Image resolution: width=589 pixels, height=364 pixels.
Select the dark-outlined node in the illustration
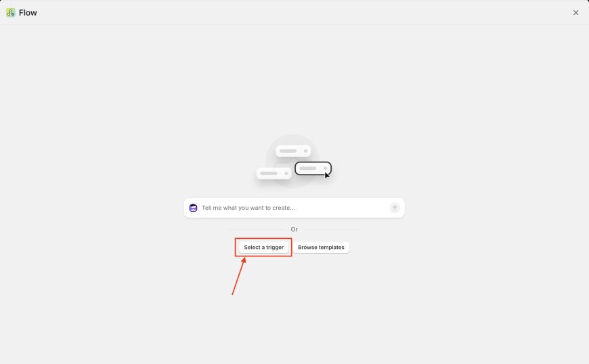pos(313,168)
